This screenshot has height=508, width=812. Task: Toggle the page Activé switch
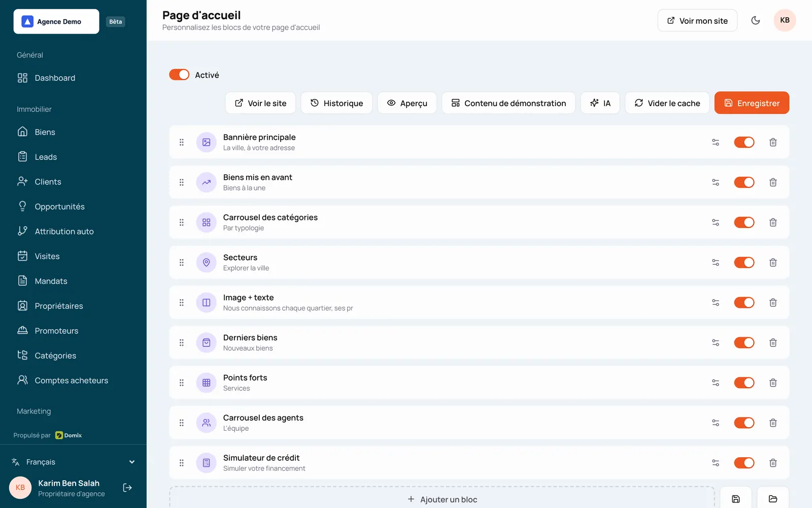pos(179,75)
